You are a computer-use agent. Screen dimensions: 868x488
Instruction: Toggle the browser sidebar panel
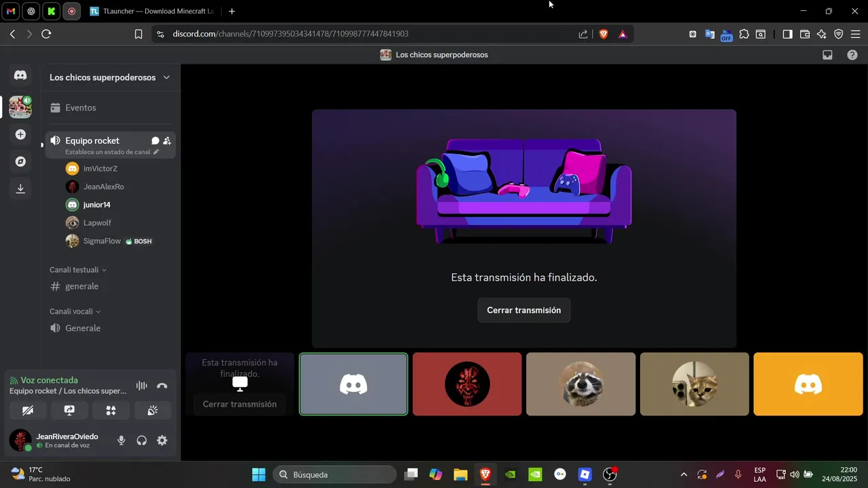787,34
